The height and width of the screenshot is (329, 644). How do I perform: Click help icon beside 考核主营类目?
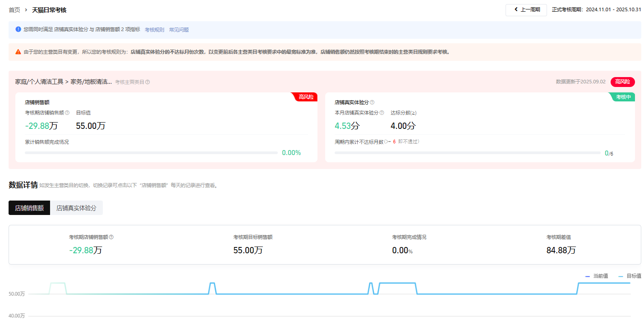[147, 82]
